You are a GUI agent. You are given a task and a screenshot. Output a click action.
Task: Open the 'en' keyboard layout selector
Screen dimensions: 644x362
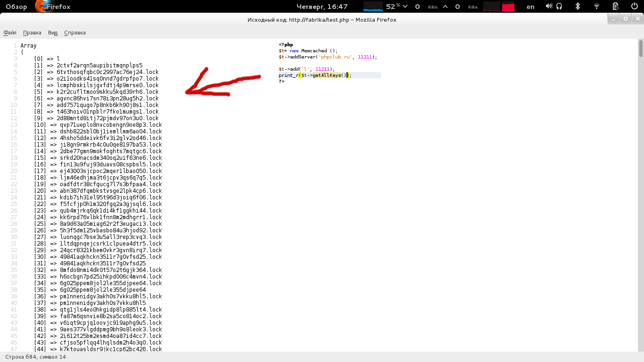530,7
